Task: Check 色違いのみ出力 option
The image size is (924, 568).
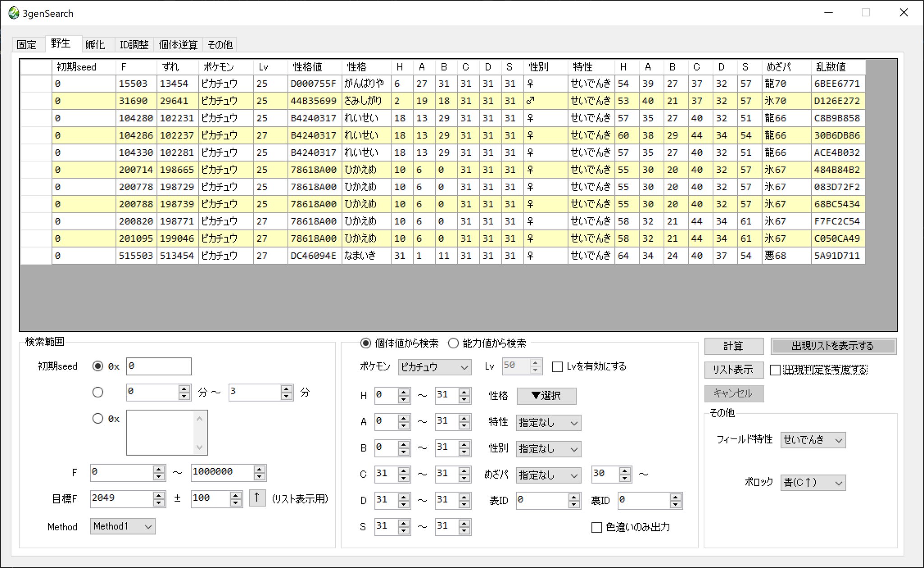Action: 596,527
